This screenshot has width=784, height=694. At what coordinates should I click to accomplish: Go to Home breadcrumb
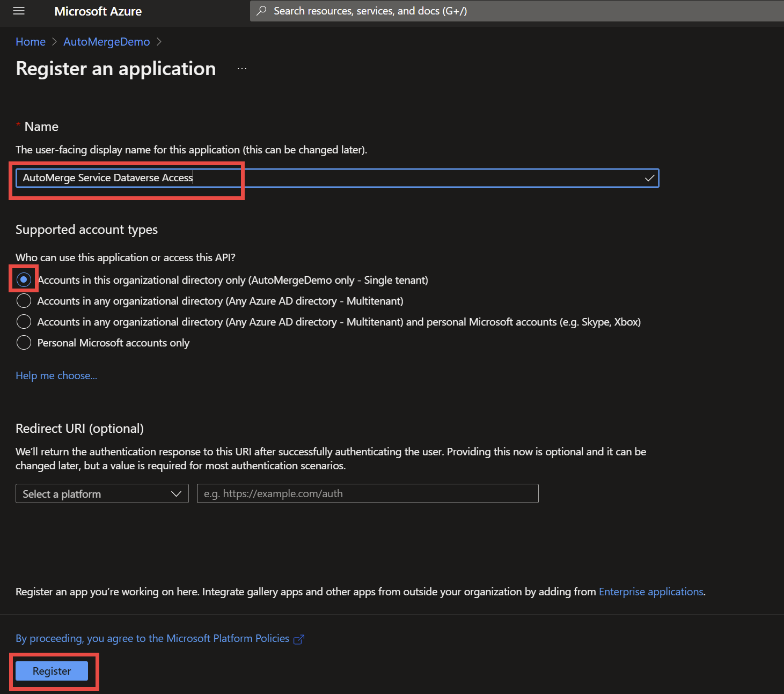(x=31, y=42)
